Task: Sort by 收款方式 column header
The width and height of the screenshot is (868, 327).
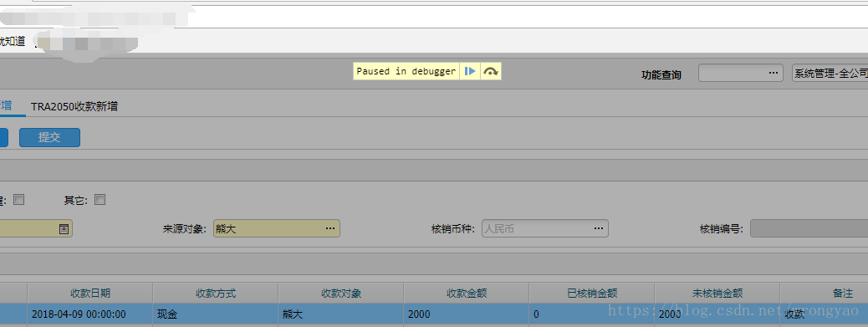Action: [x=216, y=293]
